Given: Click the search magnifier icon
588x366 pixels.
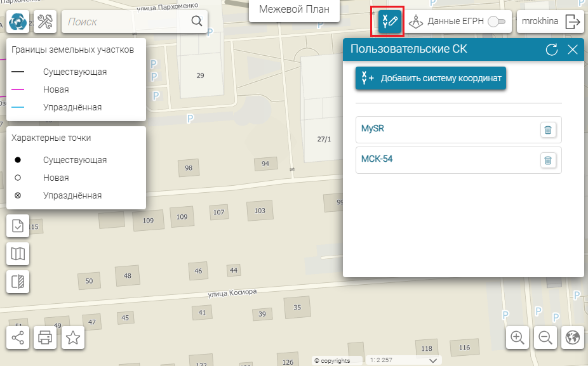Looking at the screenshot, I should click(x=197, y=22).
